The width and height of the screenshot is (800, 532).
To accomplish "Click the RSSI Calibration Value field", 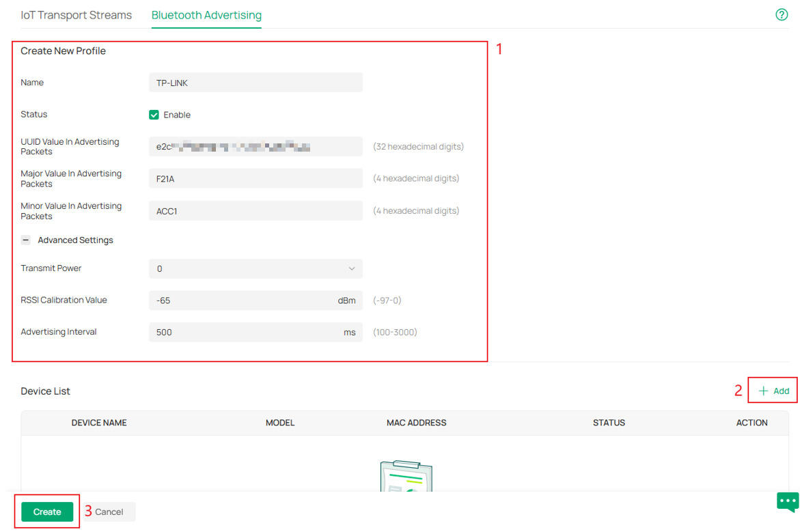I will 256,300.
